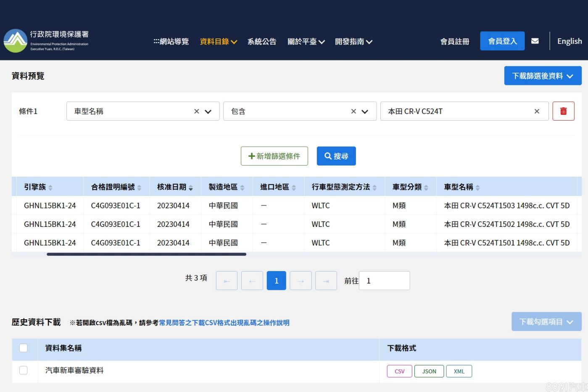Viewport: 588px width, 392px height.
Task: Go to last page arrow button
Action: click(x=326, y=281)
